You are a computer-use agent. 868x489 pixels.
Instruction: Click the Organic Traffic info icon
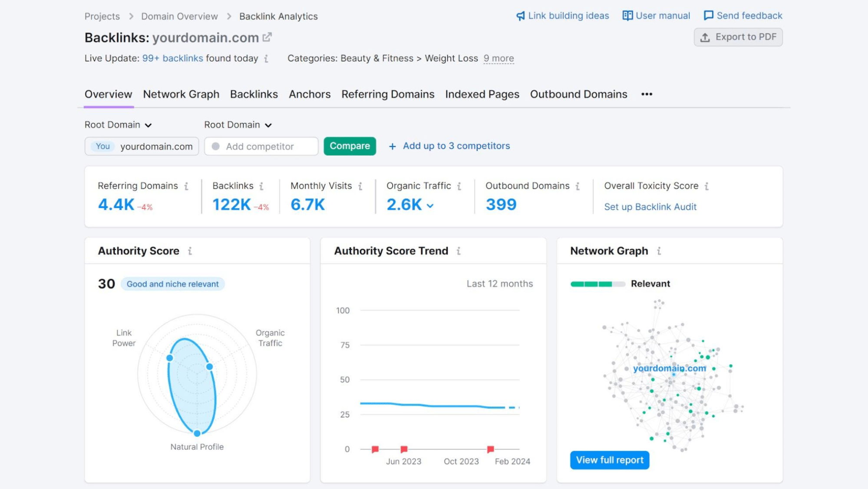[459, 186]
